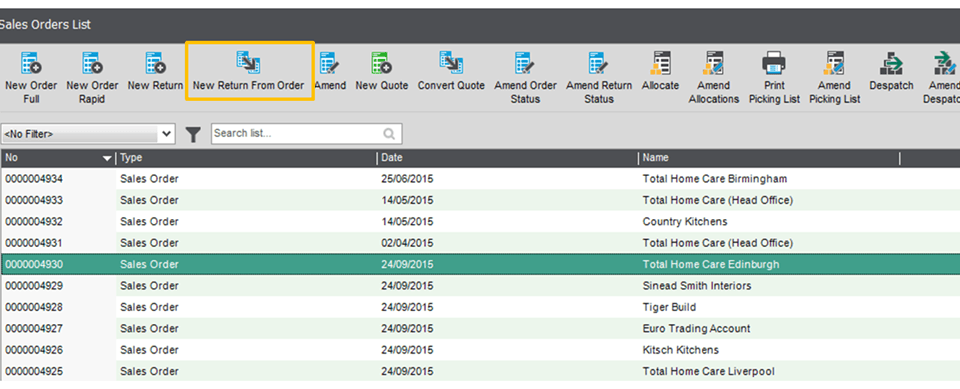The image size is (960, 389).
Task: Open Amend Return Status
Action: tap(599, 77)
